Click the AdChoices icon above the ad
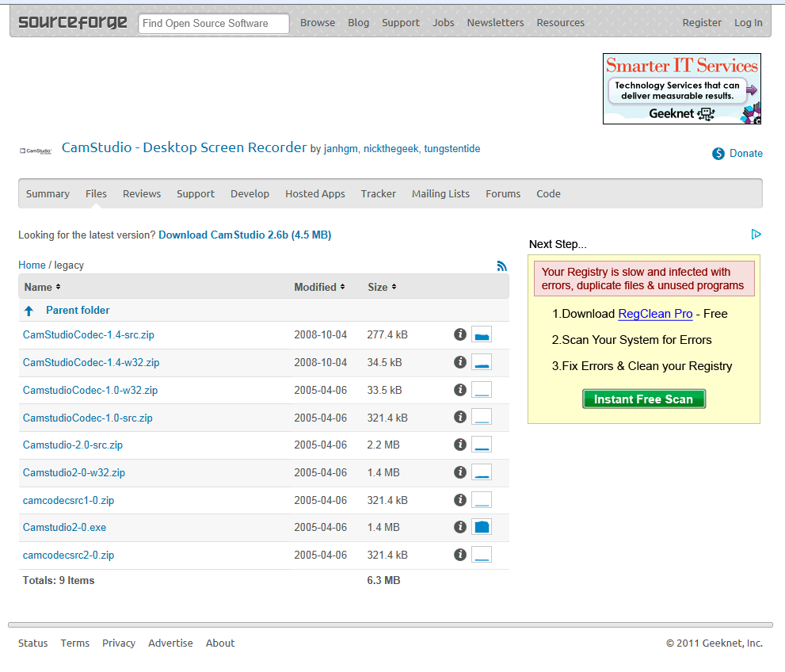The image size is (785, 672). click(756, 235)
